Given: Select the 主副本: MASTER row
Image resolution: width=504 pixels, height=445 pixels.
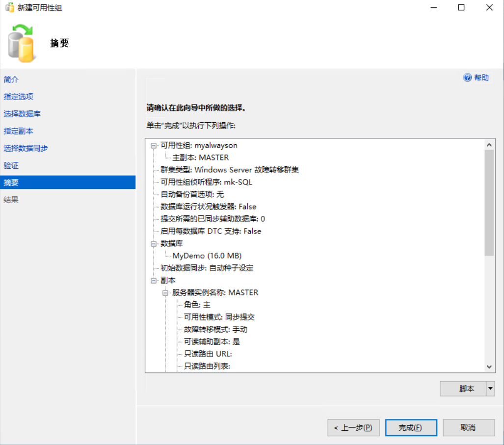Looking at the screenshot, I should (x=201, y=158).
